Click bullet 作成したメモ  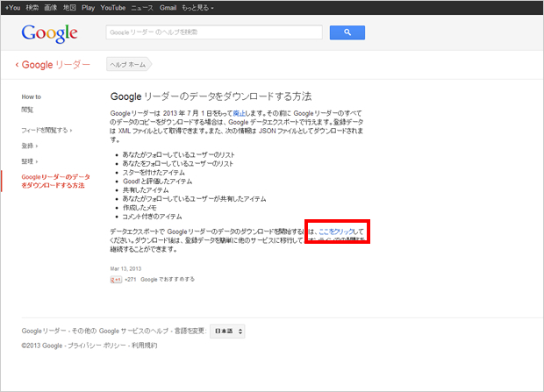(x=140, y=208)
